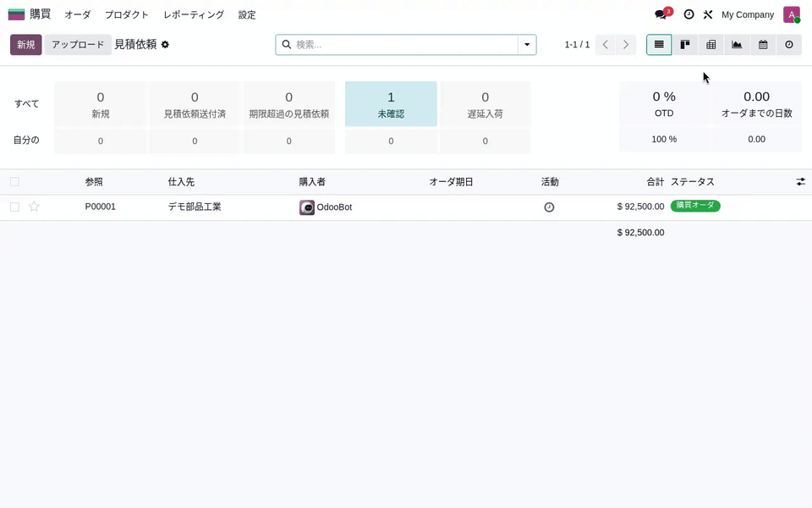Screen dimensions: 812x508
Task: Filter by 見積依頼送付済 dashboard card
Action: [x=195, y=103]
